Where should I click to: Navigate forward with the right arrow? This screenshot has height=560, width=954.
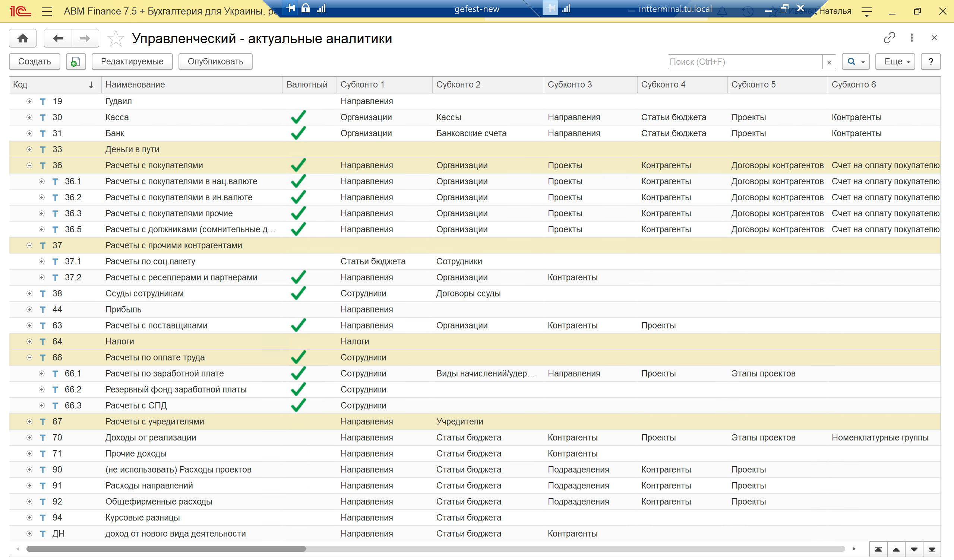click(x=85, y=38)
